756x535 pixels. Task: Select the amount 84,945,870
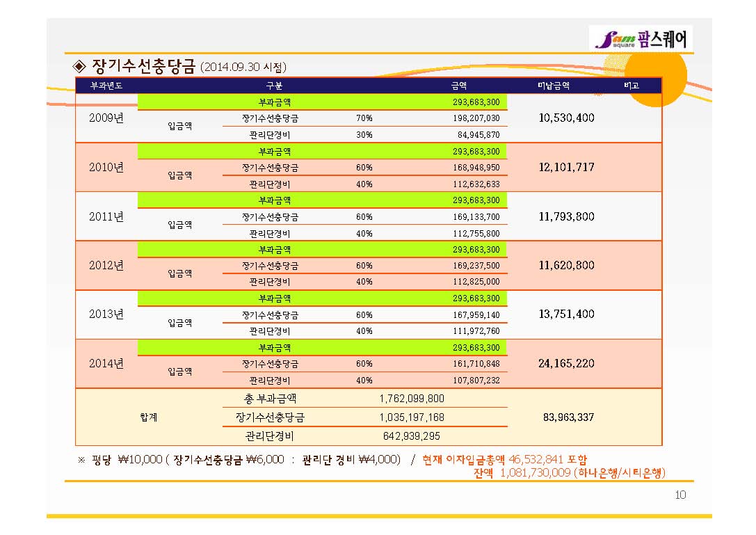[478, 134]
